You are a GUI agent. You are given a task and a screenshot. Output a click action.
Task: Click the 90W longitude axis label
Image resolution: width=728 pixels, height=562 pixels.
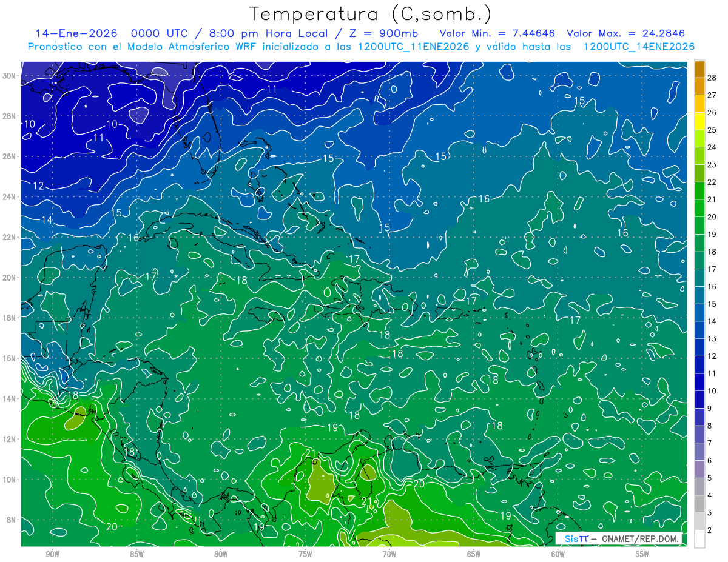click(52, 554)
